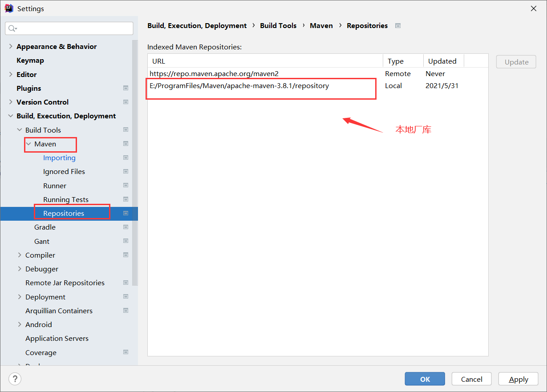
Task: Click the project-level icon beside Arquillian Containers
Action: point(126,311)
